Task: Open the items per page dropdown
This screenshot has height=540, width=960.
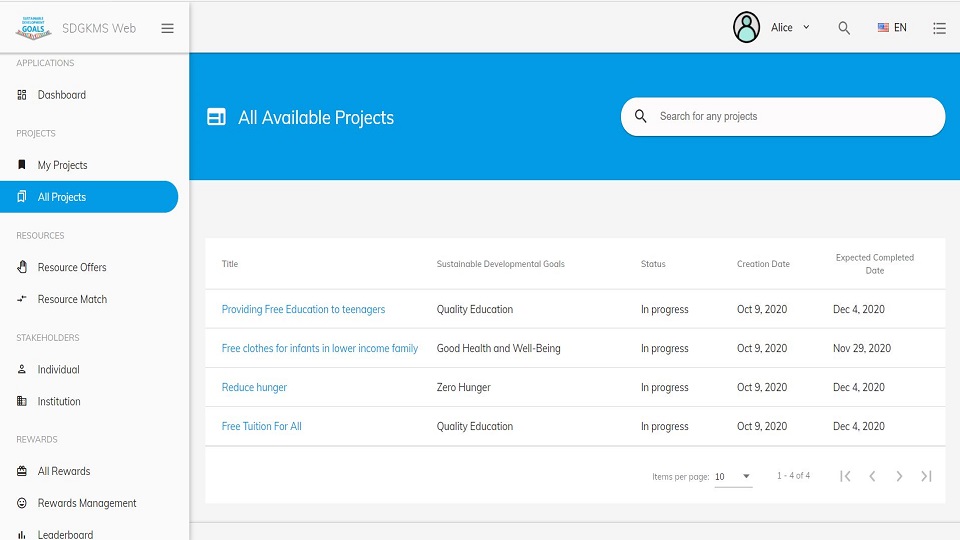Action: click(733, 476)
